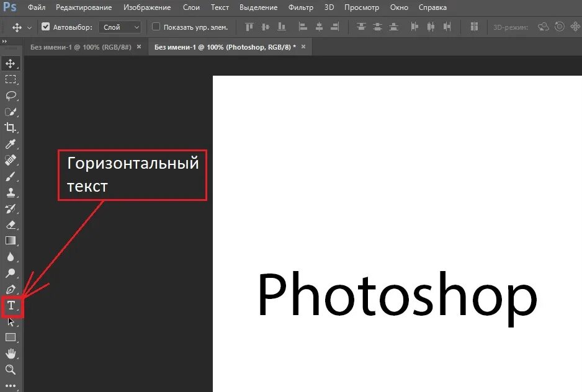Distribute vertical centers of layers

(377, 27)
